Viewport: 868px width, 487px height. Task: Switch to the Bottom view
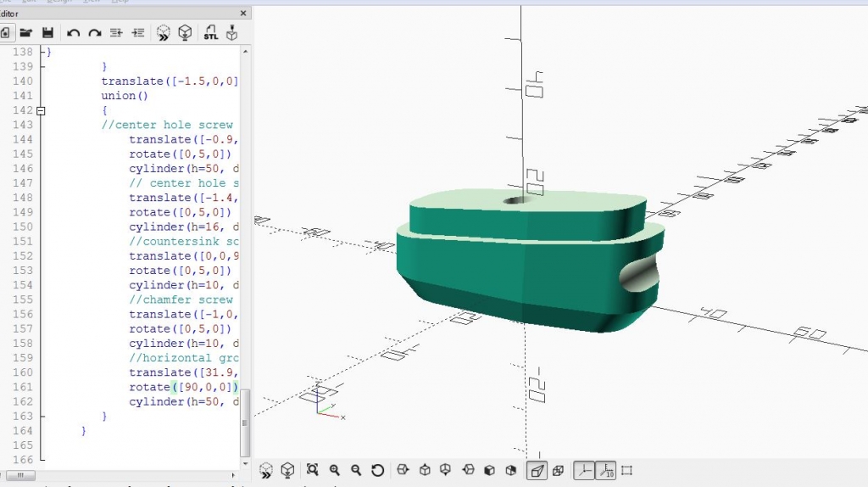(446, 470)
